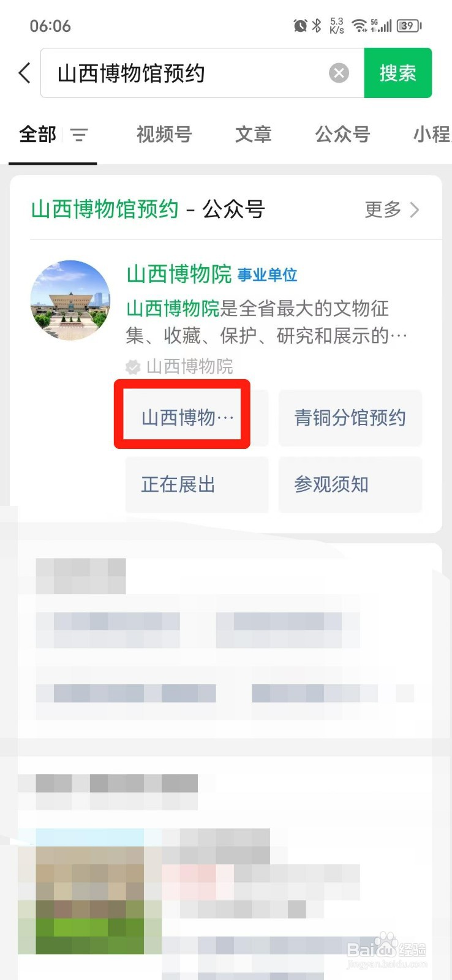Open the 山西博物院 avatar thumbnail
This screenshot has height=980, width=452.
[x=70, y=300]
